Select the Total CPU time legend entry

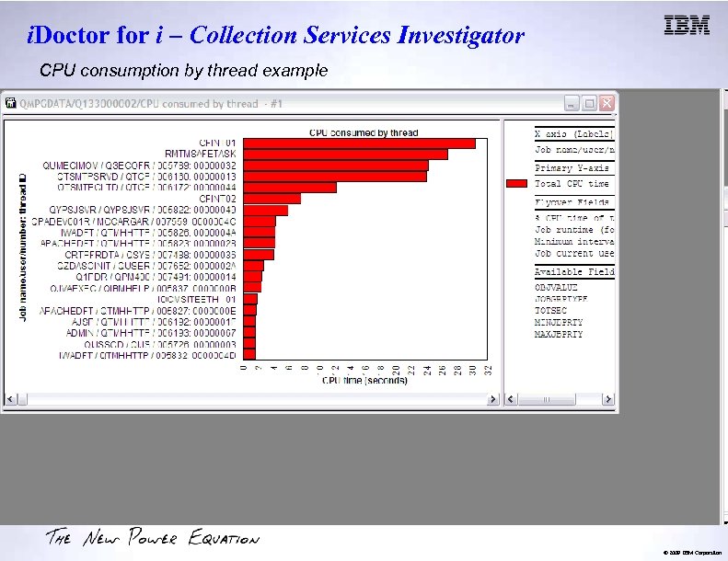[x=572, y=184]
